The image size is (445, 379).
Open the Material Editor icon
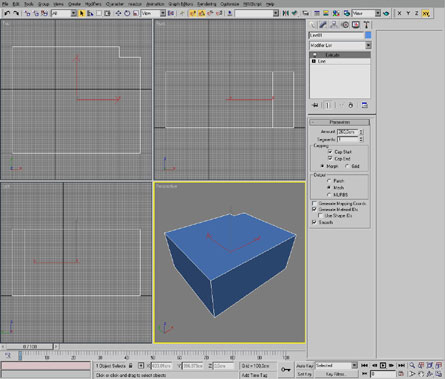click(x=336, y=13)
